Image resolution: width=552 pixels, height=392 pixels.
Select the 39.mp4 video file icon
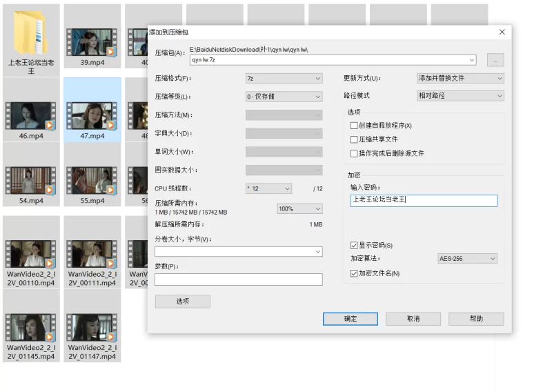tap(92, 41)
